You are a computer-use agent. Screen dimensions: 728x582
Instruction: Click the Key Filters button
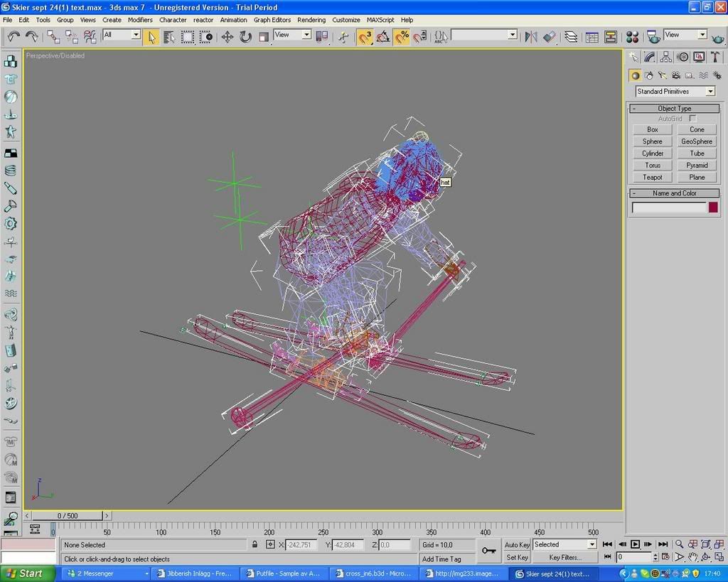pyautogui.click(x=565, y=558)
